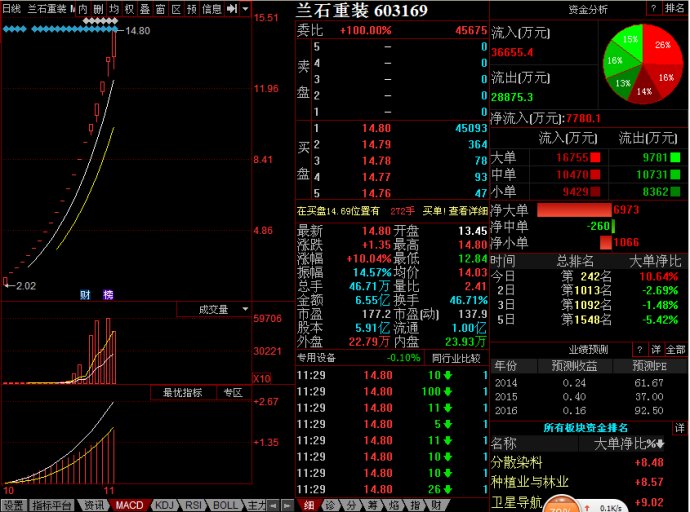Click the 内 toolbar button
Image resolution: width=690 pixels, height=512 pixels.
point(83,9)
